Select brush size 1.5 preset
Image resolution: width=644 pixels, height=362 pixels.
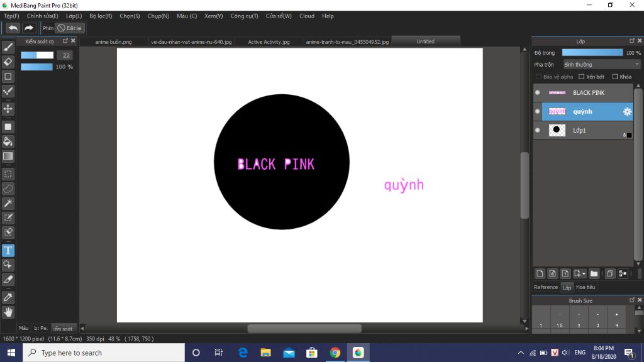pyautogui.click(x=559, y=320)
